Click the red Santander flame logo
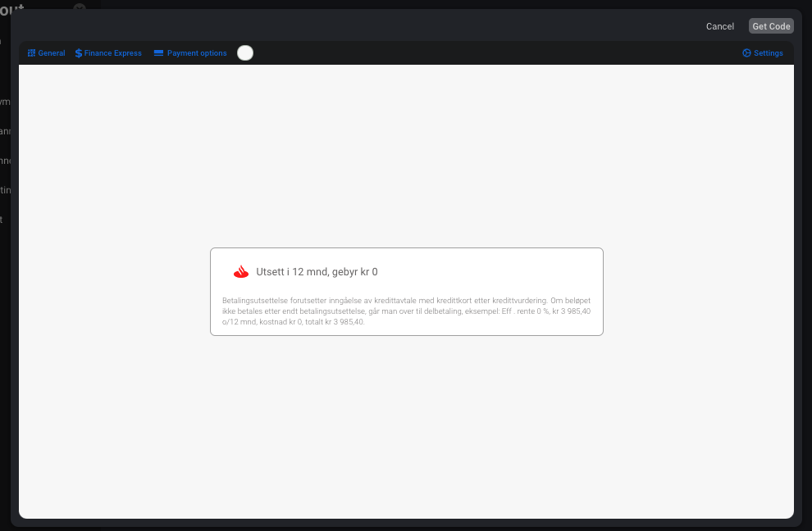The width and height of the screenshot is (812, 531). point(241,272)
